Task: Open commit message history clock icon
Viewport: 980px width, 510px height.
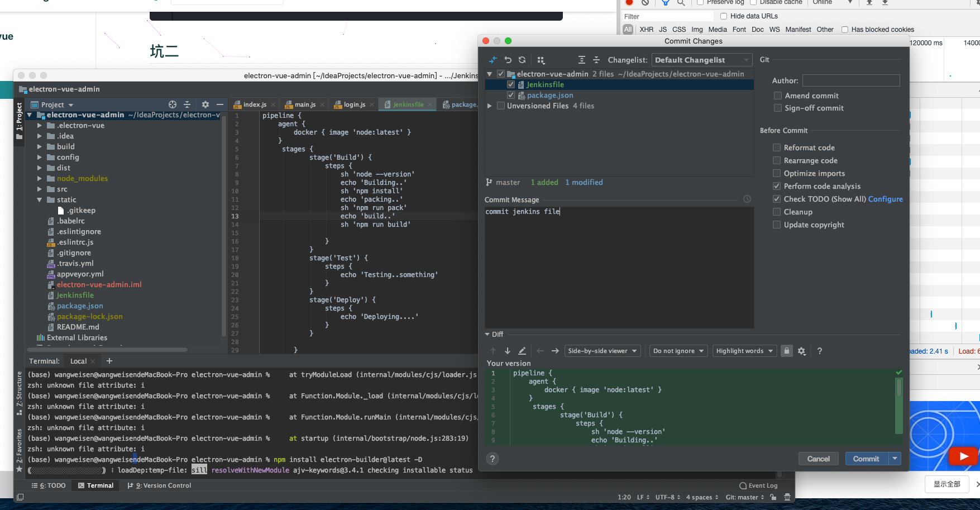Action: [747, 199]
